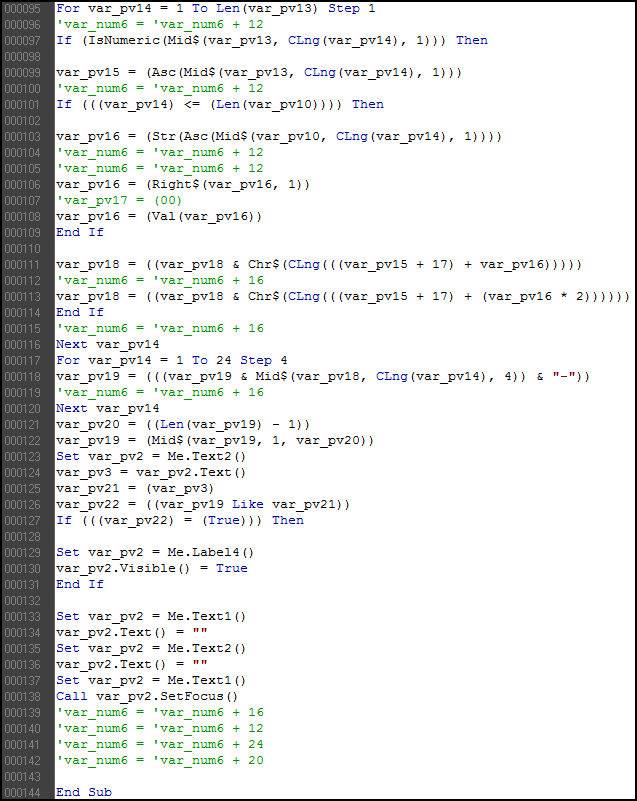Click the var_pv18 line ending in '+ var_pv16)))))'

(319, 264)
